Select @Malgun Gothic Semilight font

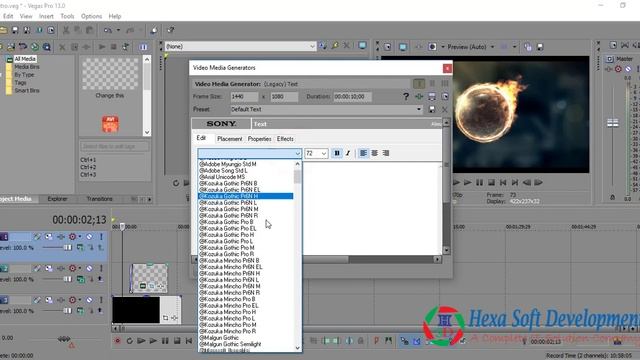246,344
